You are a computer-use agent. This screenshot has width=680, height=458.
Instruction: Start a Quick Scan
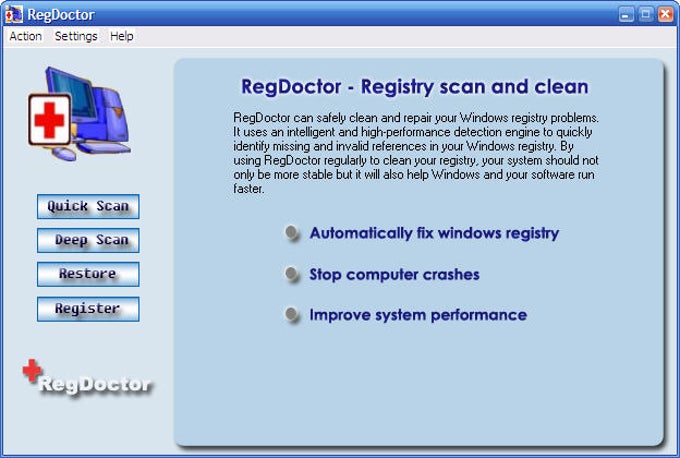pos(88,206)
